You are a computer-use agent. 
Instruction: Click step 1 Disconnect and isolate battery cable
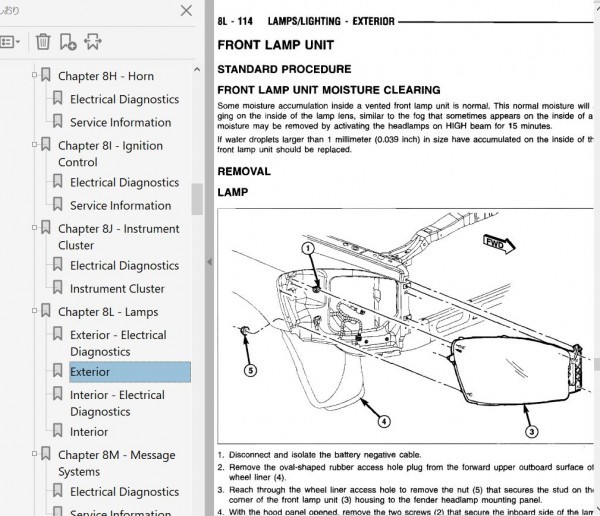pyautogui.click(x=319, y=455)
